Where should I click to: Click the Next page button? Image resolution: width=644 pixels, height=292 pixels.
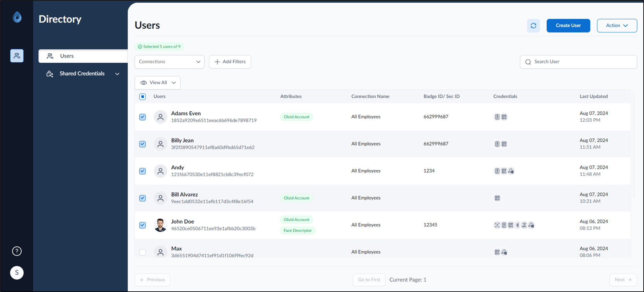pos(623,280)
